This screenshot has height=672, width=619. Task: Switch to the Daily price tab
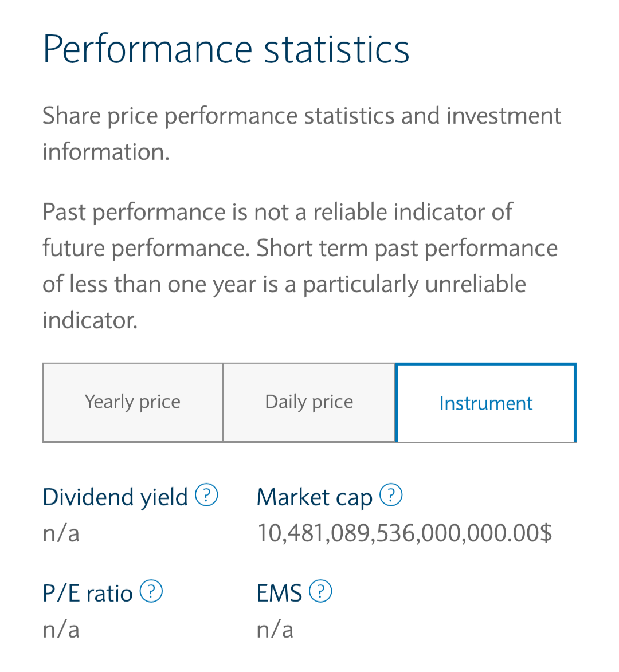point(309,402)
